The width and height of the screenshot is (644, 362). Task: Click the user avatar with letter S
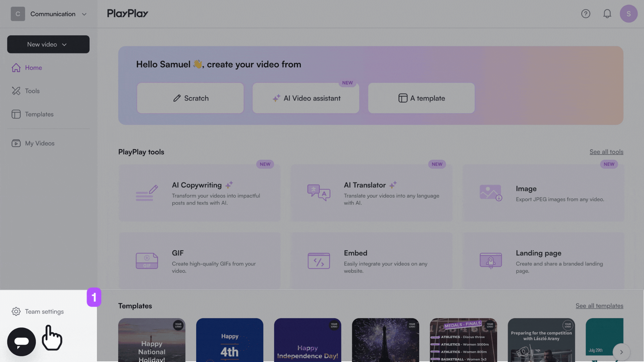click(629, 14)
